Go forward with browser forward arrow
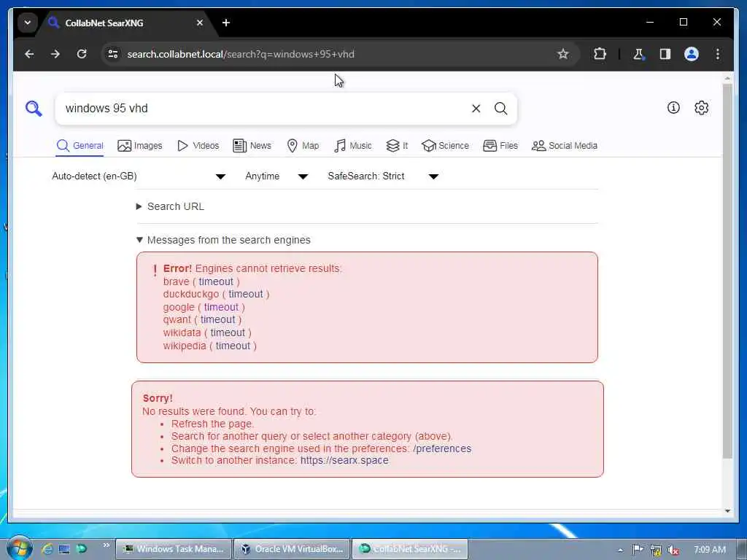The width and height of the screenshot is (747, 560). tap(55, 54)
